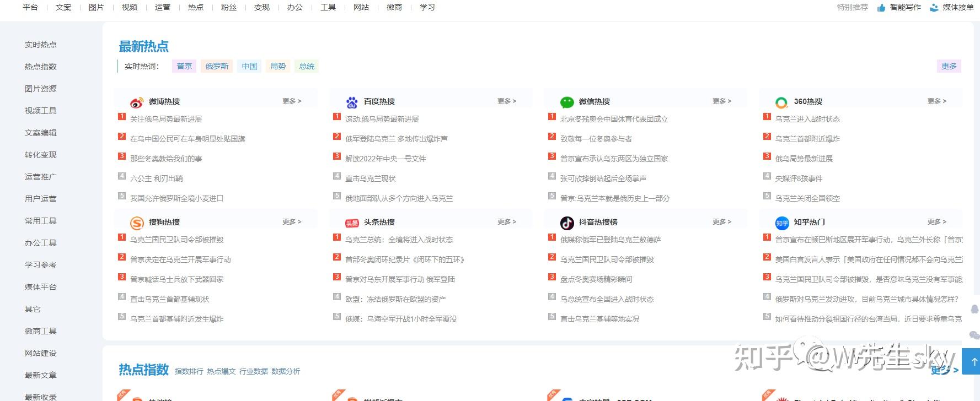Image resolution: width=980 pixels, height=401 pixels.
Task: Open the 热点爆文 link
Action: (221, 371)
